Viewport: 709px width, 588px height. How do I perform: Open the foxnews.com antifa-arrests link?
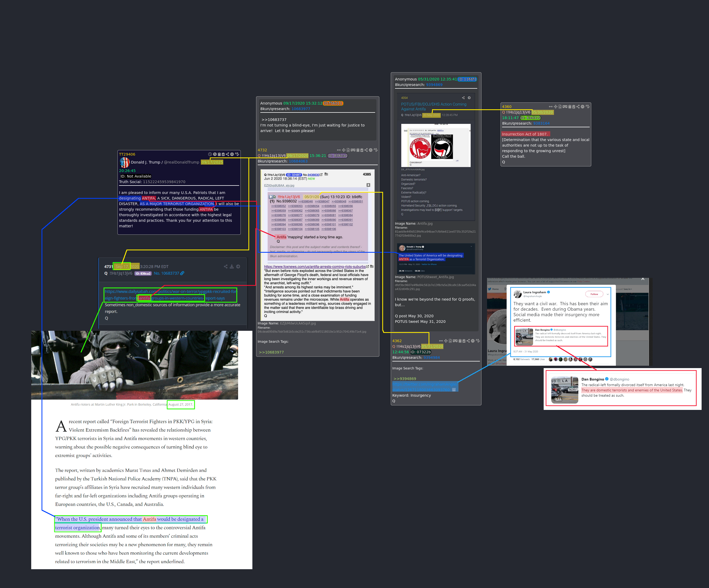point(315,266)
